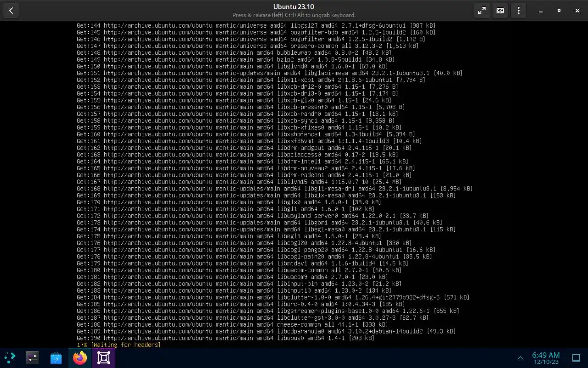Expand the system tray hidden icons
588x368 pixels.
(520, 358)
